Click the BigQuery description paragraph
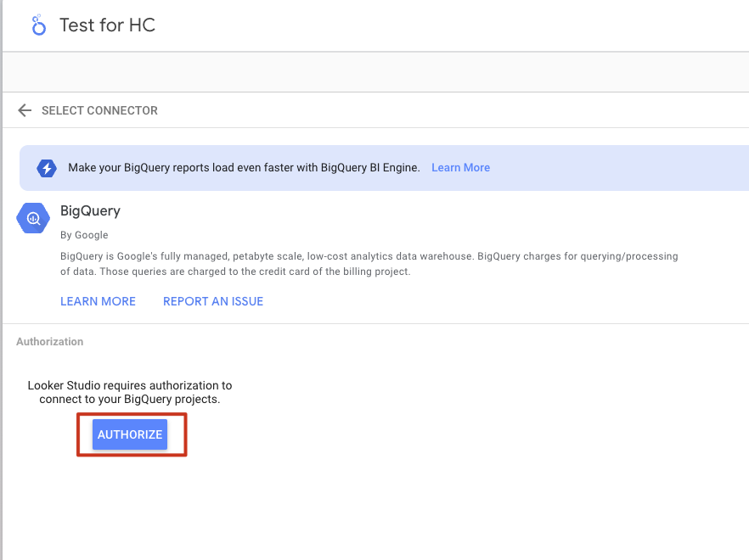This screenshot has width=749, height=560. coord(369,264)
